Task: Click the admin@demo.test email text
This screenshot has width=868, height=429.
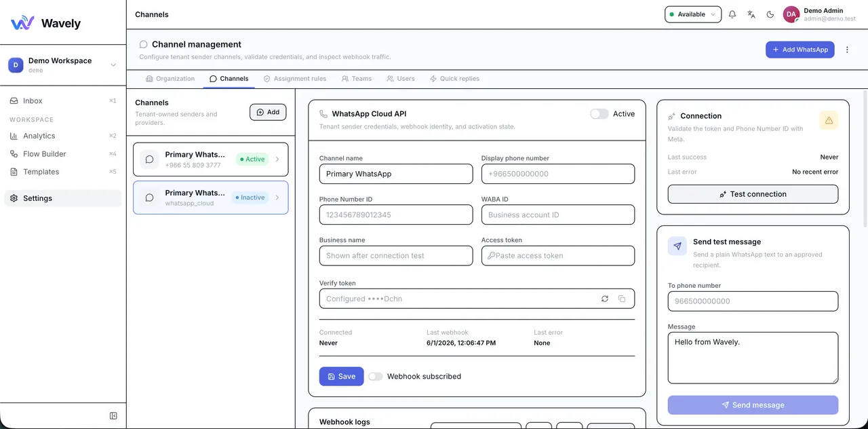Action: tap(829, 19)
